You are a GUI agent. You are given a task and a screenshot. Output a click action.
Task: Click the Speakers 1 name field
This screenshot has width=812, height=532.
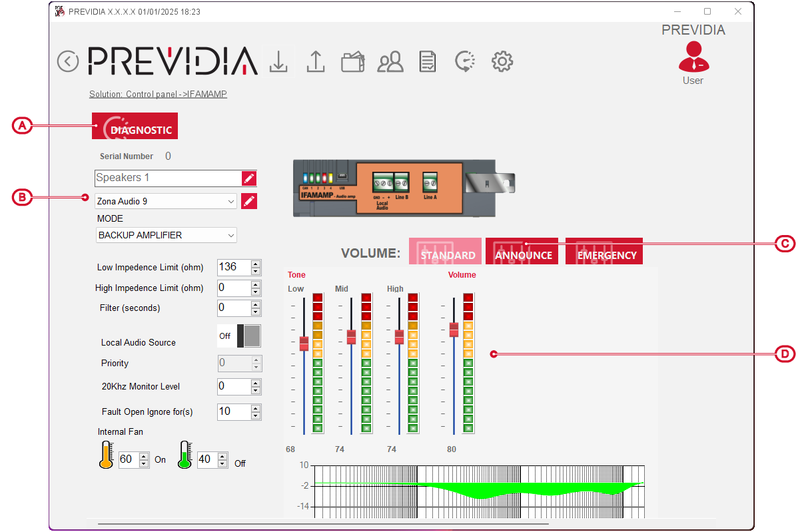click(167, 178)
